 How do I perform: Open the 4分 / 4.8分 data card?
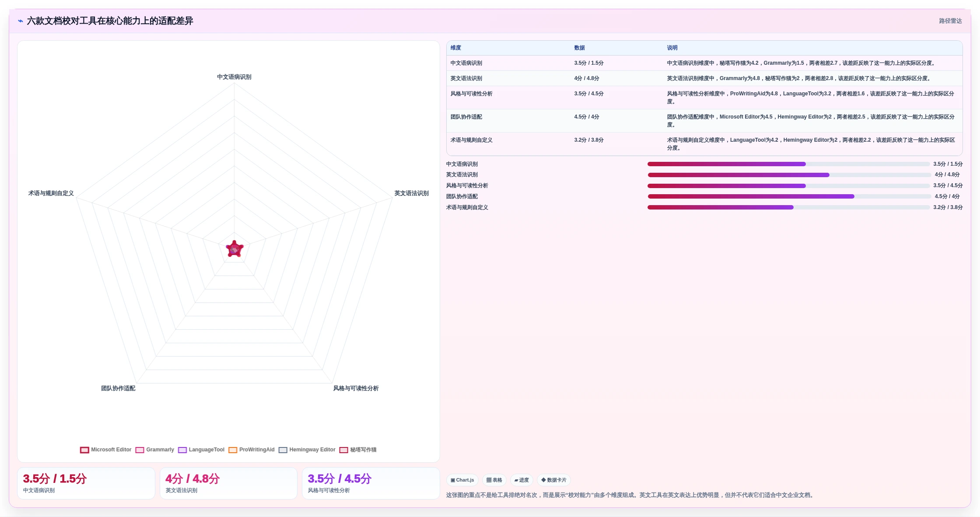point(228,483)
